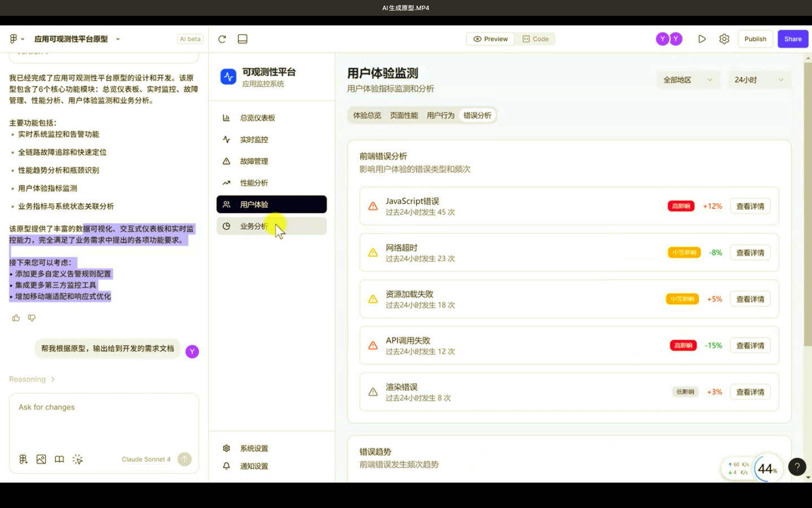This screenshot has height=508, width=812.
Task: Click the first Y collaborator avatar in top bar
Action: point(662,39)
